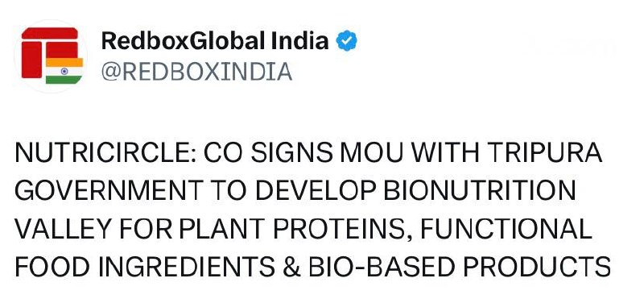644x299 pixels.
Task: Click the word NUTRICIRCLE in tweet
Action: 105,154
